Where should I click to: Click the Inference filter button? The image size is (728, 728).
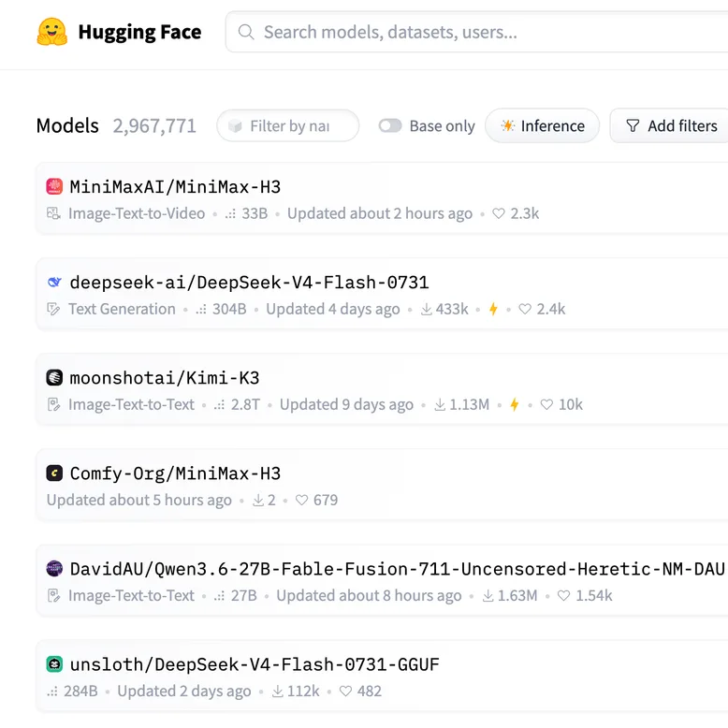[543, 125]
